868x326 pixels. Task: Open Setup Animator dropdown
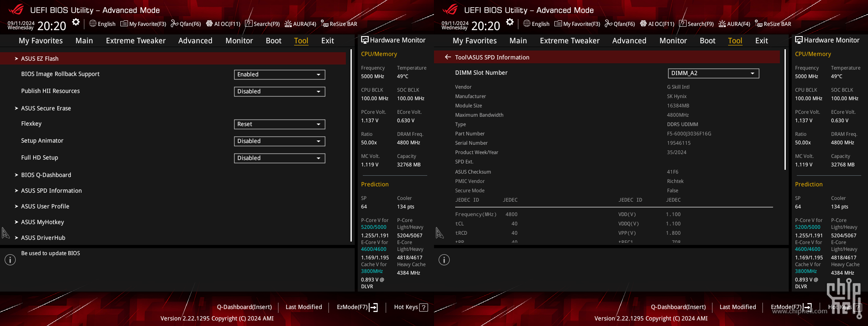[280, 141]
